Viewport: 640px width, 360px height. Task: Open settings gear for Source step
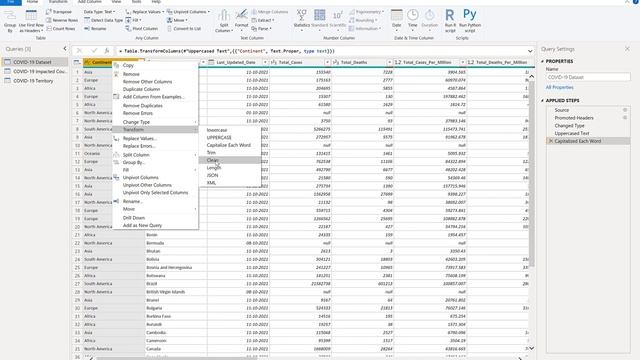625,110
